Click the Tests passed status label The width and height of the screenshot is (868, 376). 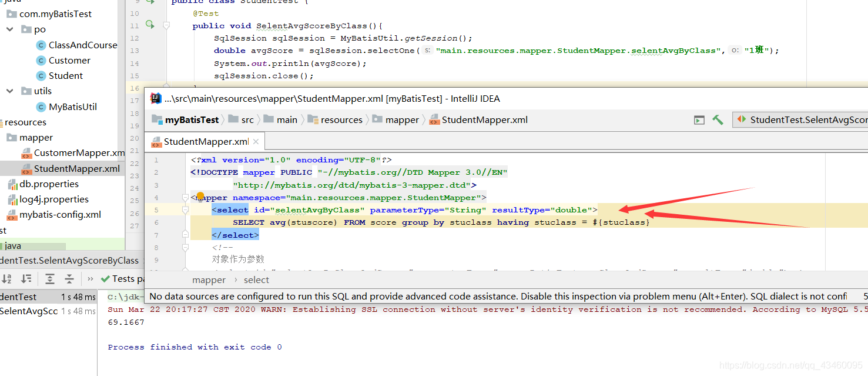point(123,278)
